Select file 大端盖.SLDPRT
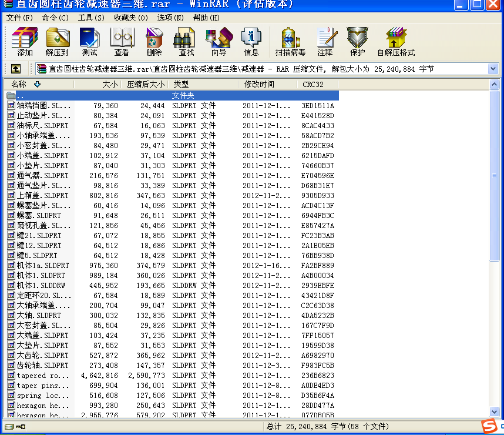The width and height of the screenshot is (504, 435). click(42, 335)
